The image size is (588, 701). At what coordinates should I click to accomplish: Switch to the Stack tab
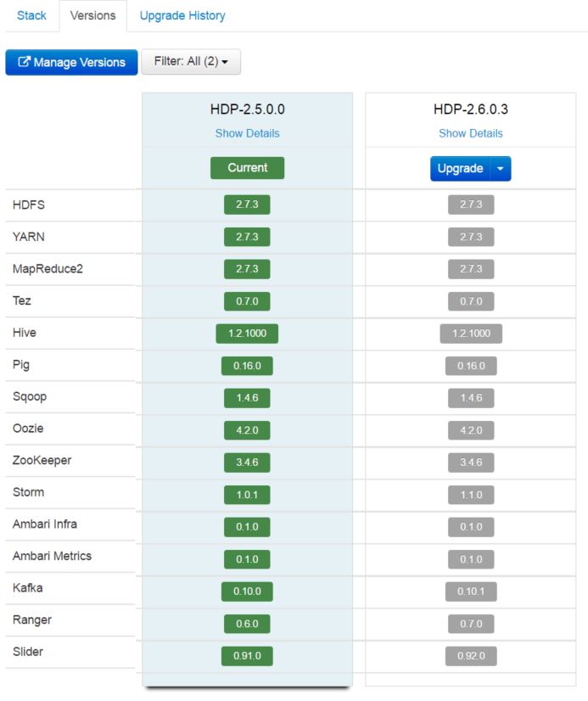[31, 15]
